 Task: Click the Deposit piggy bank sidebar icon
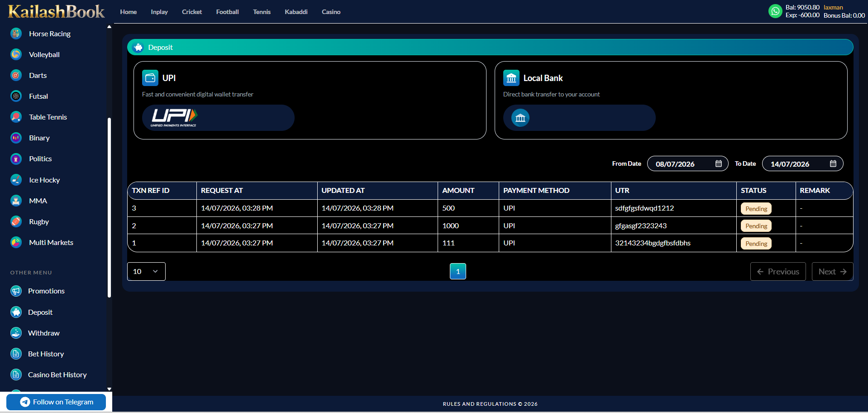click(16, 312)
